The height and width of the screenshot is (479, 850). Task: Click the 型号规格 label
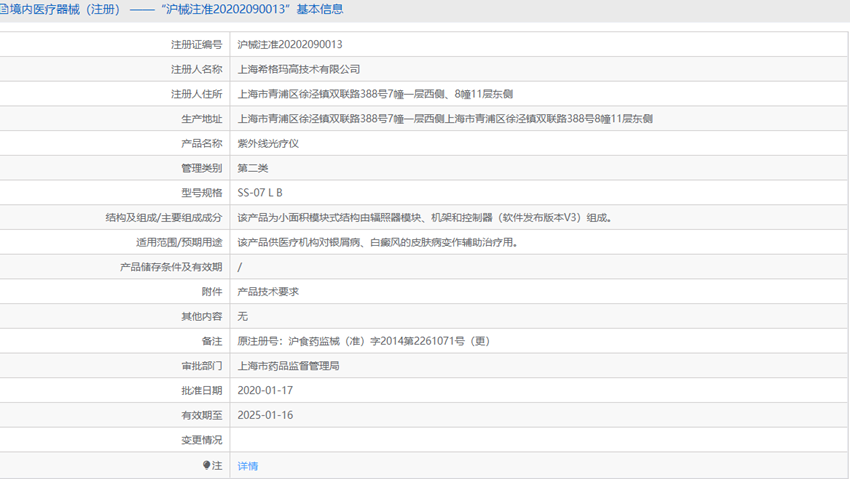202,193
